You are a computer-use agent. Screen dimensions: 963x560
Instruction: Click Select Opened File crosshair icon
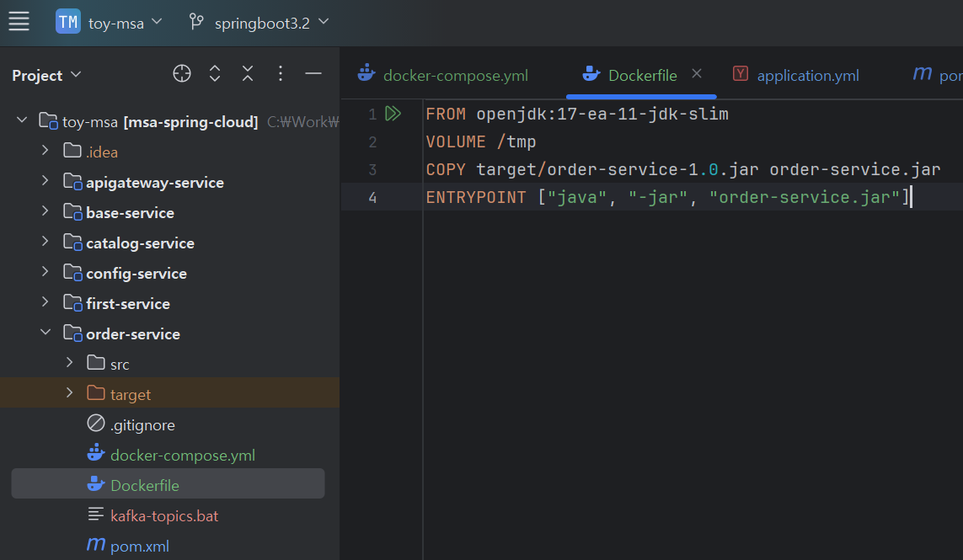click(x=182, y=74)
